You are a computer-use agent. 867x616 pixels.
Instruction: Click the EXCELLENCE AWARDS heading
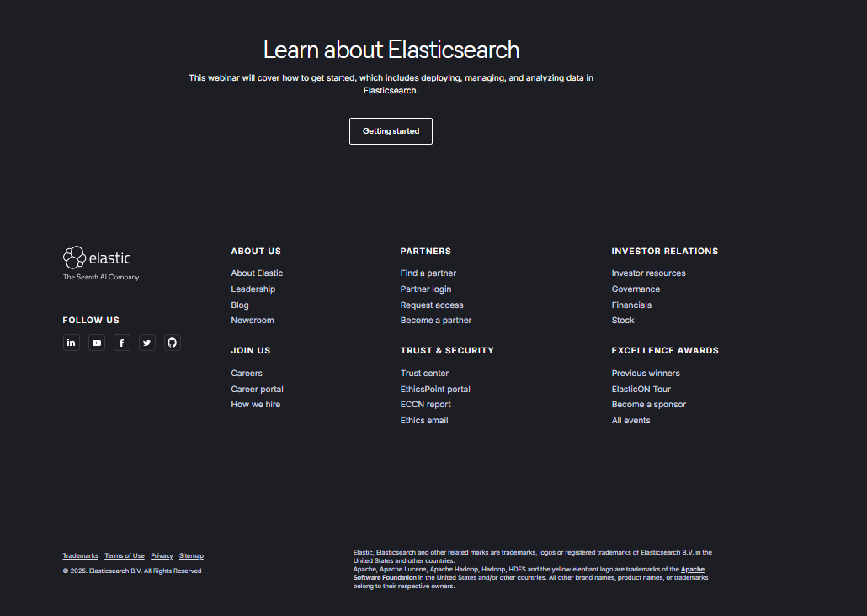coord(665,351)
